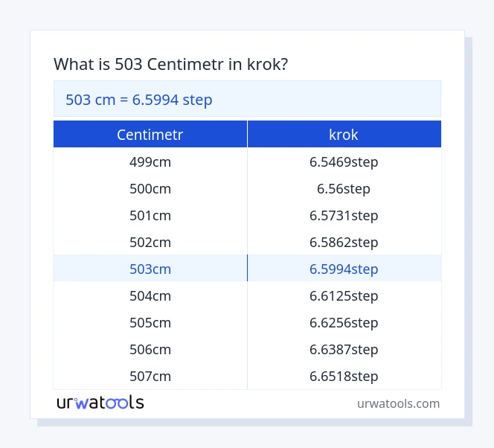Viewport: 494px width, 448px height.
Task: Click the 6.56step value
Action: coord(344,188)
